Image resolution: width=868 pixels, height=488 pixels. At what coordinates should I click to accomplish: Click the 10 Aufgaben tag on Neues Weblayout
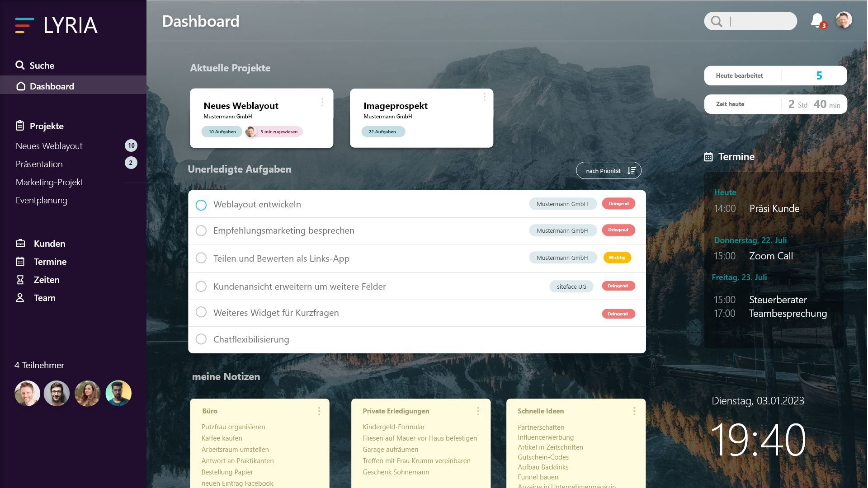tap(222, 132)
